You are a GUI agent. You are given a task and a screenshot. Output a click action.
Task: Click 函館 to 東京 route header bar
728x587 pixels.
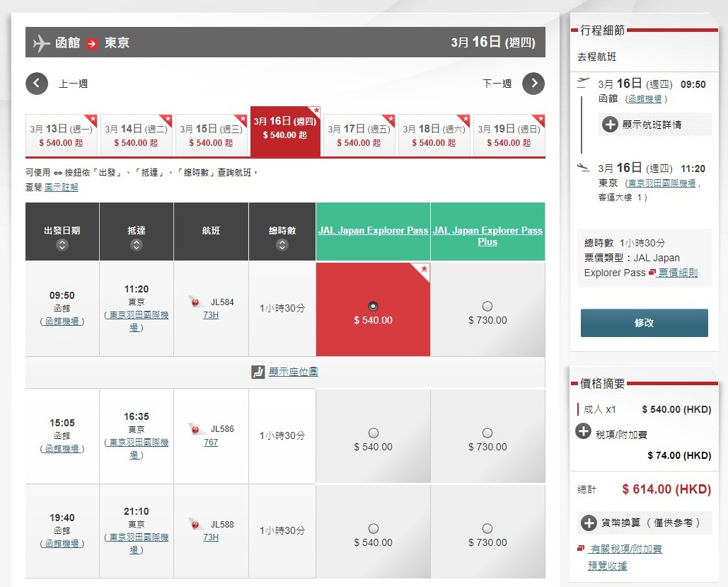(285, 42)
